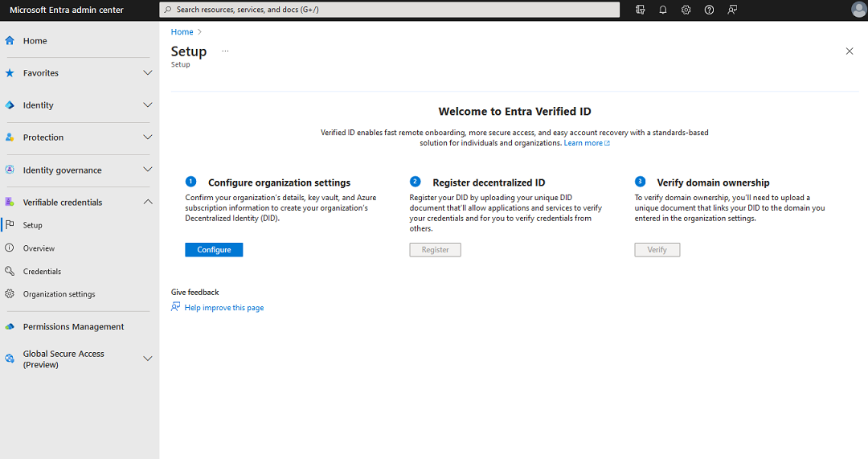This screenshot has height=459, width=868.
Task: Open the notifications bell
Action: tap(662, 10)
